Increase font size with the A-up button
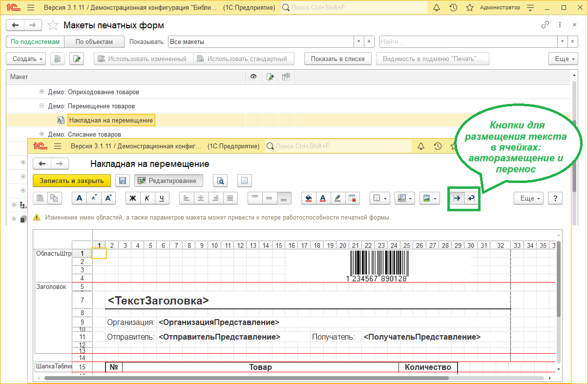Image resolution: width=588 pixels, height=384 pixels. [x=109, y=198]
